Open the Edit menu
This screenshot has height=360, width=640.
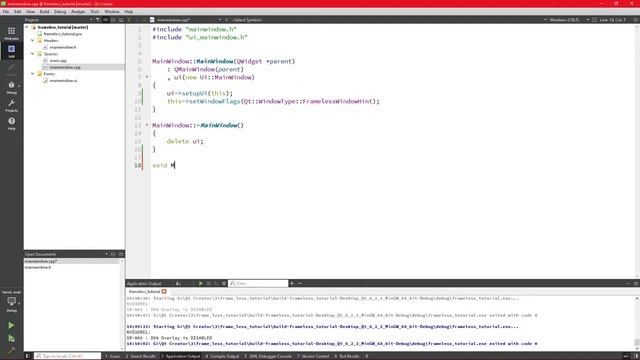pyautogui.click(x=18, y=11)
